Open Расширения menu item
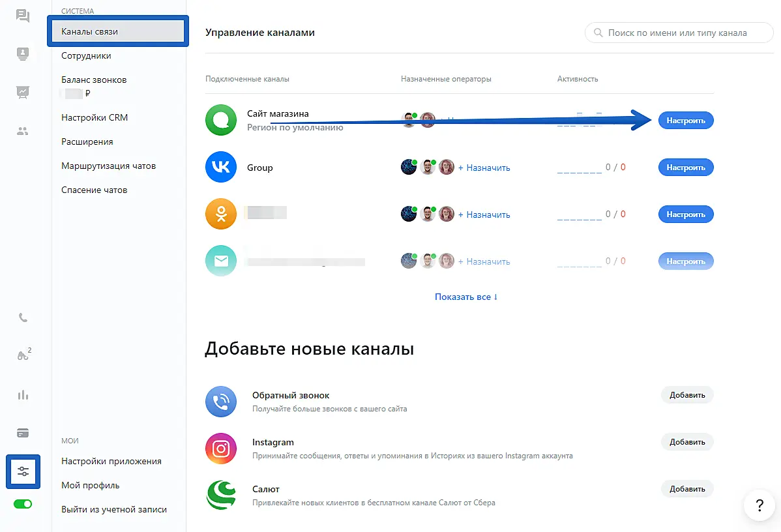This screenshot has height=532, width=781. [87, 142]
